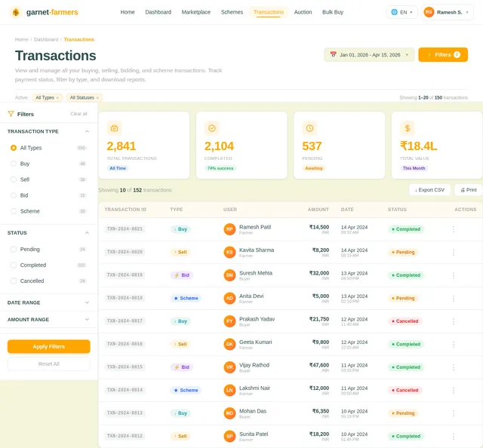Image resolution: width=483 pixels, height=448 pixels.
Task: Select the Buy transaction type radio
Action: point(14,164)
